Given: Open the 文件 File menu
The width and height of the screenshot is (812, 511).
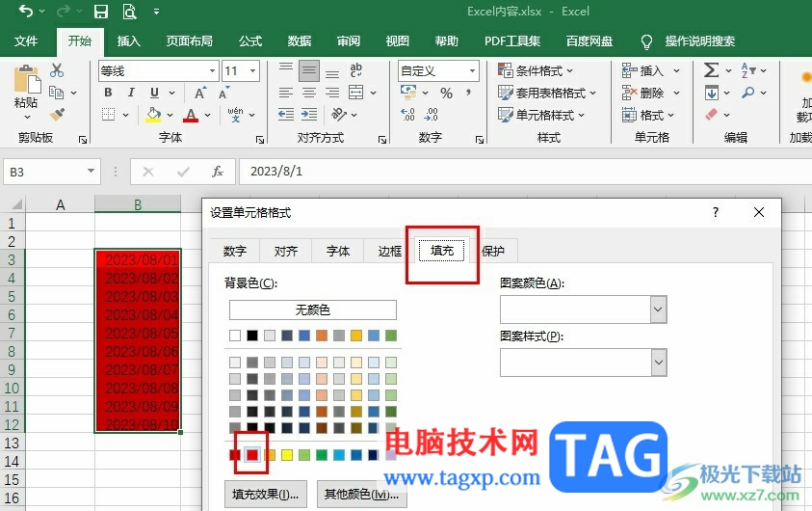Looking at the screenshot, I should click(x=26, y=40).
